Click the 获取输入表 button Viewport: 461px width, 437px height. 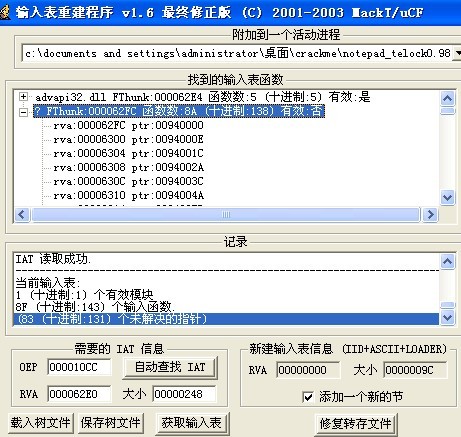pos(192,423)
